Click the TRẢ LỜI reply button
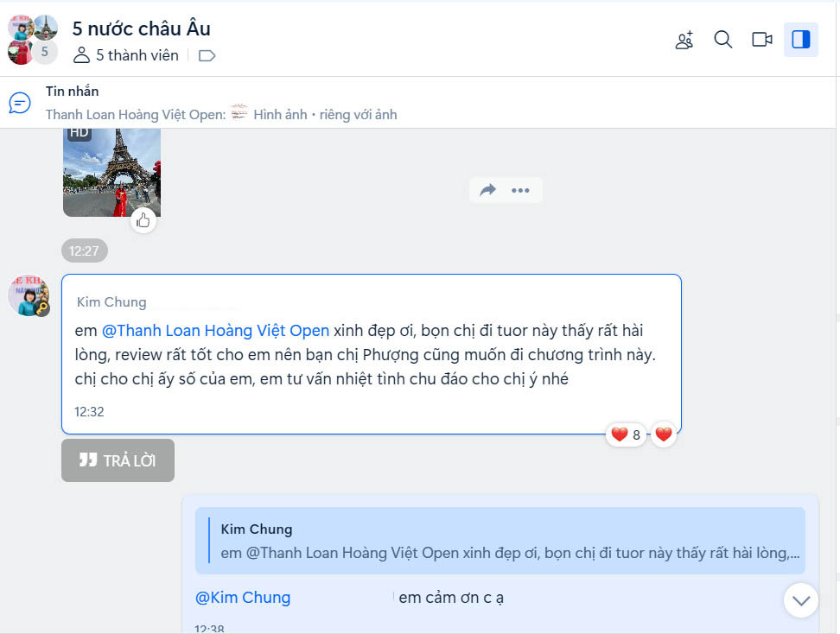The width and height of the screenshot is (840, 634). click(x=118, y=460)
